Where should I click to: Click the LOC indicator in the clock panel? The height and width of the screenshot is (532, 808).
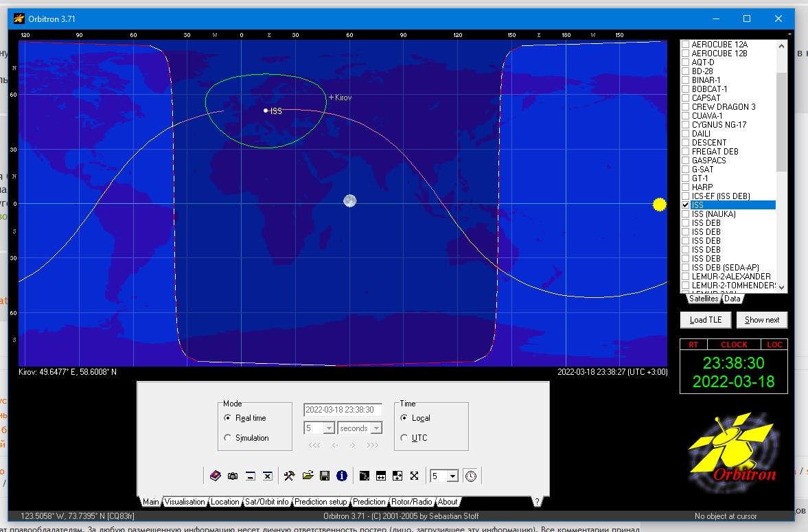pos(774,345)
